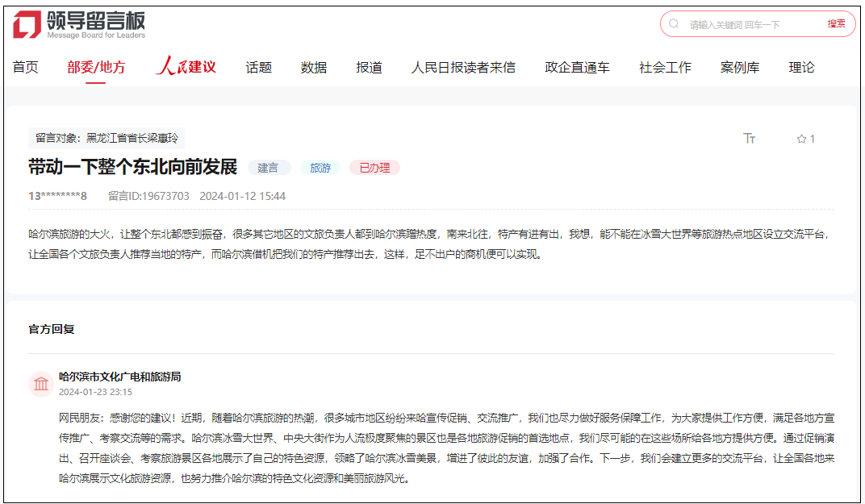The image size is (865, 504).
Task: Click the 已办理 status tag
Action: 374,168
